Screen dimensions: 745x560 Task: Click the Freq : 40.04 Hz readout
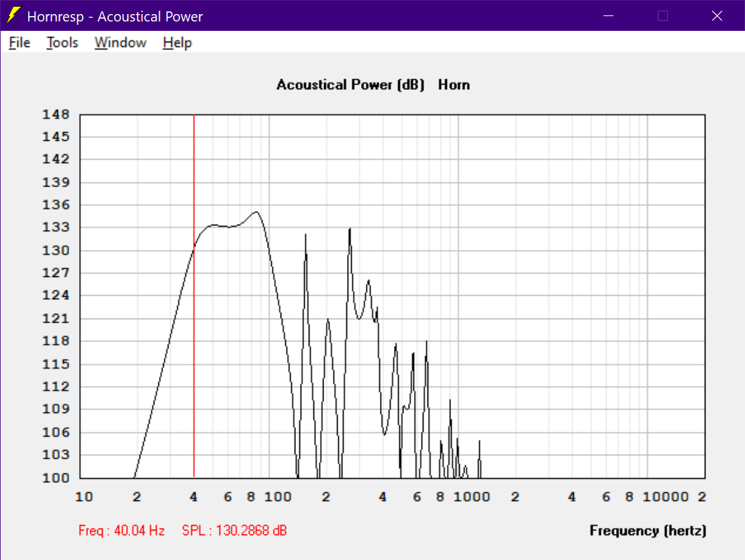coord(121,530)
